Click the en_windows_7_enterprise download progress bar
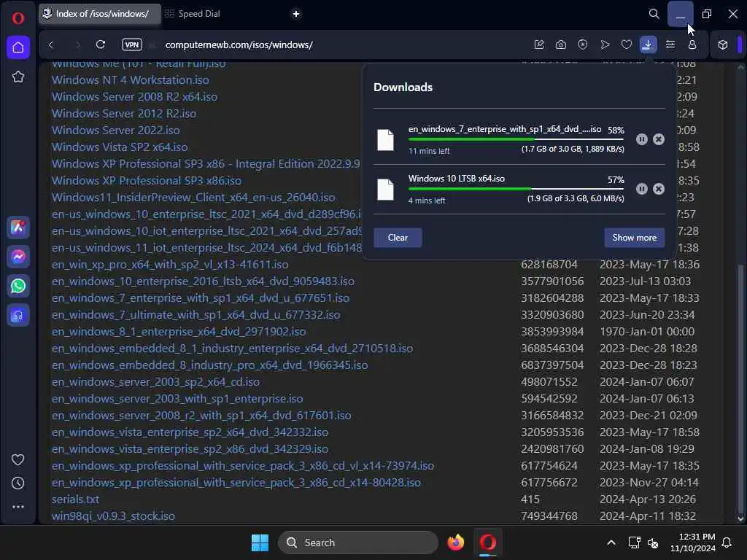The width and height of the screenshot is (747, 560). click(x=516, y=139)
